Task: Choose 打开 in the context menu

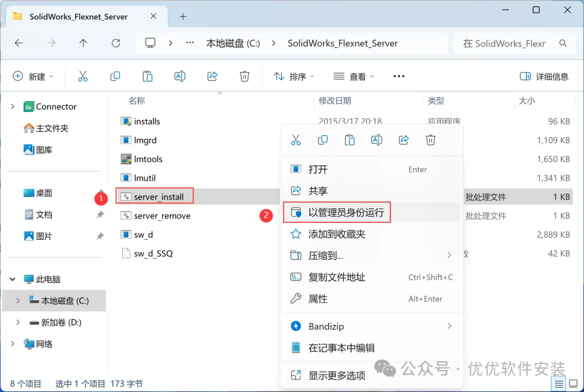Action: 371,169
